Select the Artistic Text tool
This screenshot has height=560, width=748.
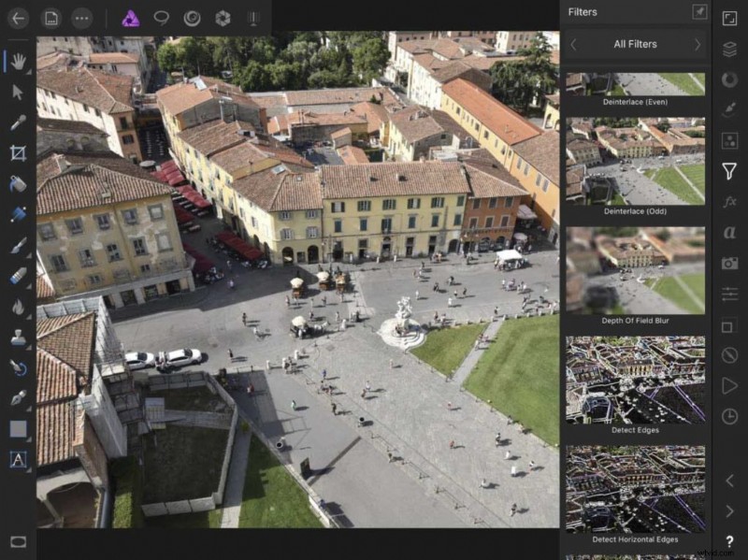coord(18,459)
